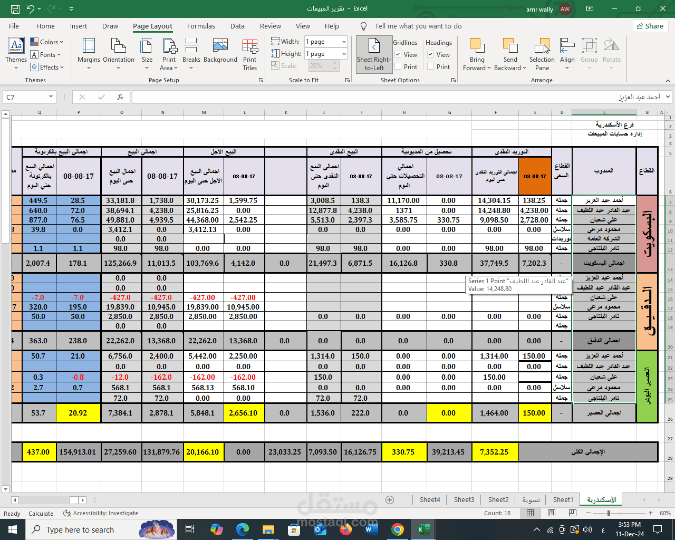Open theme Colors dropdown

[x=47, y=42]
